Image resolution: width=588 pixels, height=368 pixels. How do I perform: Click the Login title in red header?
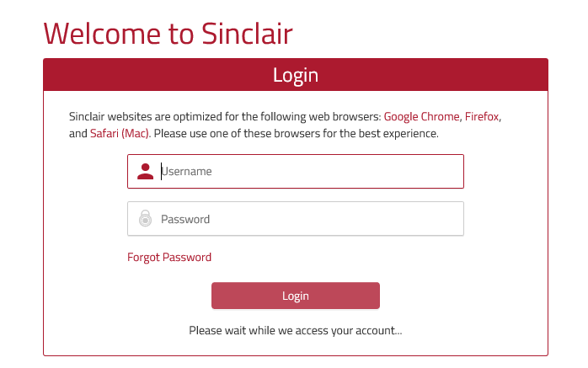pyautogui.click(x=296, y=75)
